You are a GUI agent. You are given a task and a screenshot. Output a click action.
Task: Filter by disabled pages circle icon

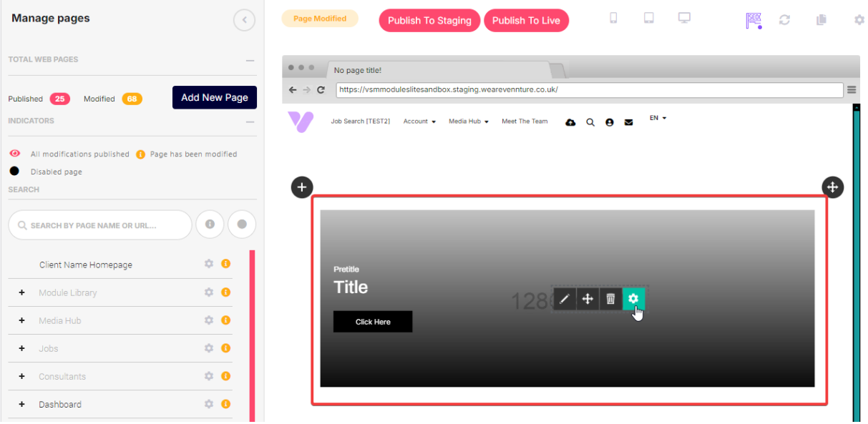(242, 225)
